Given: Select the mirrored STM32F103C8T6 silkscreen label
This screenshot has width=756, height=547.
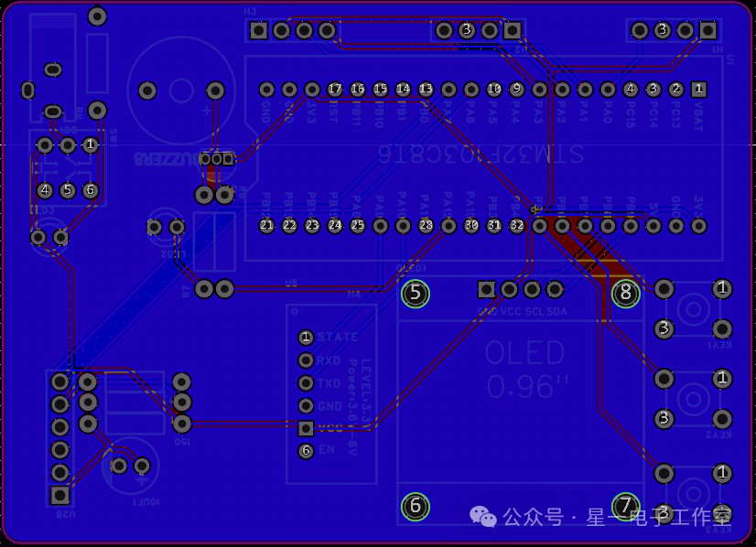Looking at the screenshot, I should (481, 155).
